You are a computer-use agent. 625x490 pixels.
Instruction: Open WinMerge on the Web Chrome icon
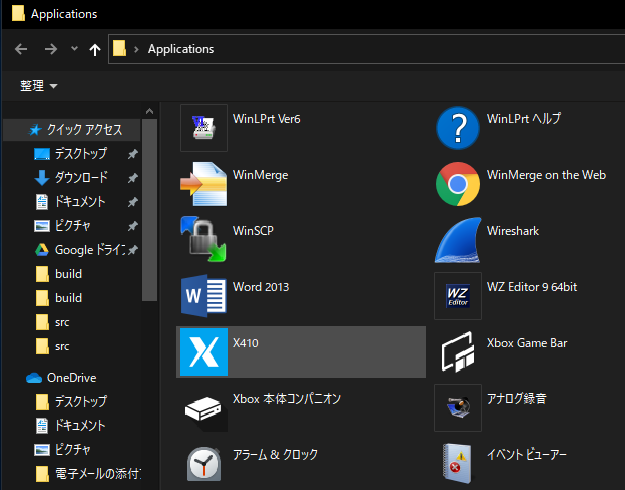[458, 184]
